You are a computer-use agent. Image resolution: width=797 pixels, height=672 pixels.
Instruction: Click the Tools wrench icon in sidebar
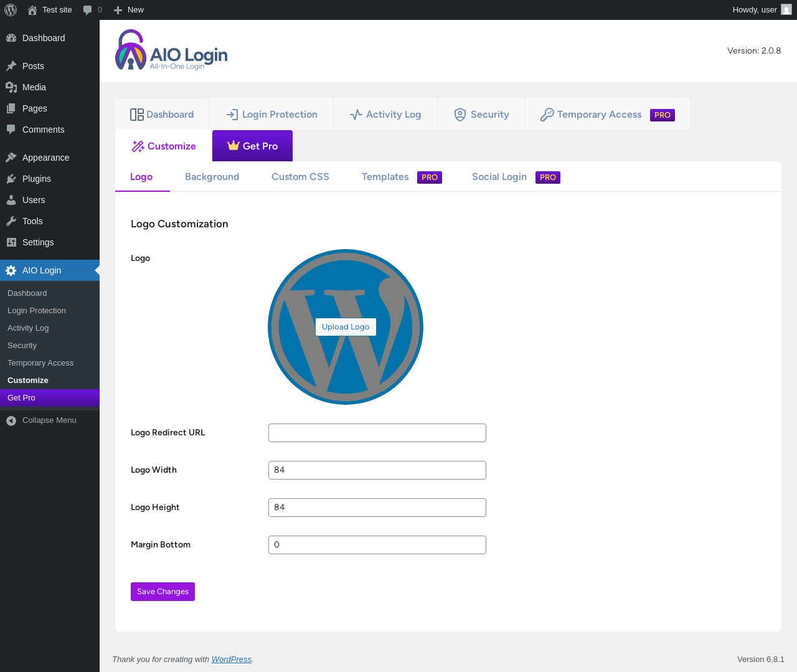[11, 221]
